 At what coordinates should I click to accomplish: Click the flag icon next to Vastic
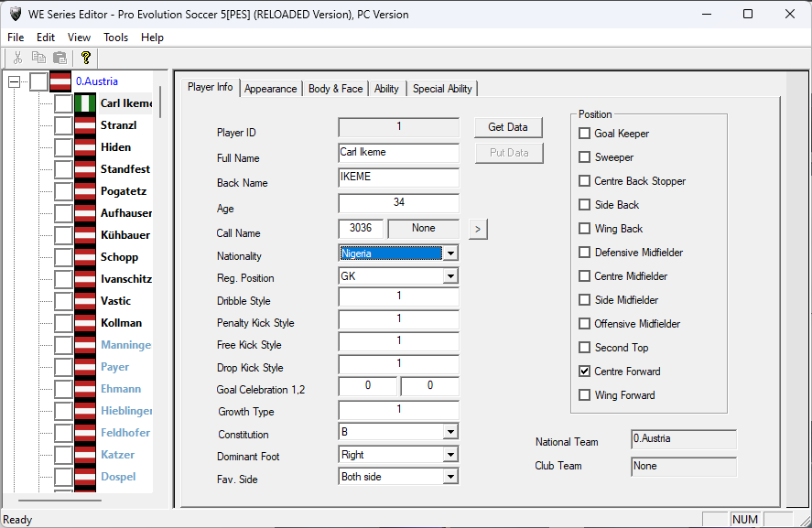[x=85, y=301]
